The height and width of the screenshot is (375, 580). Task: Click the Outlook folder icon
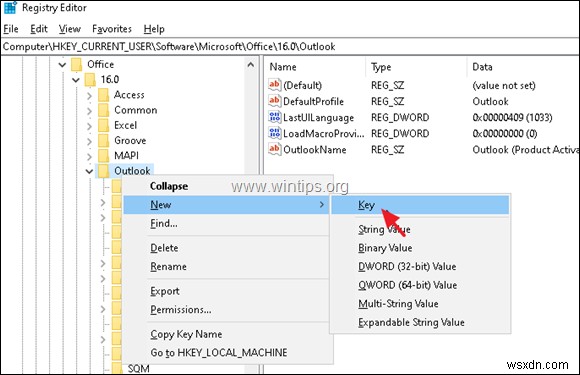point(104,170)
